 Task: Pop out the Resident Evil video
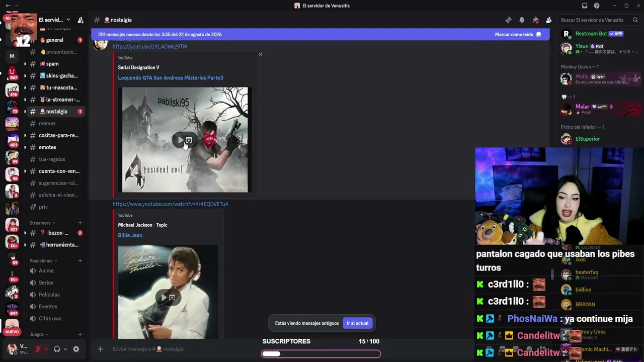[x=189, y=140]
